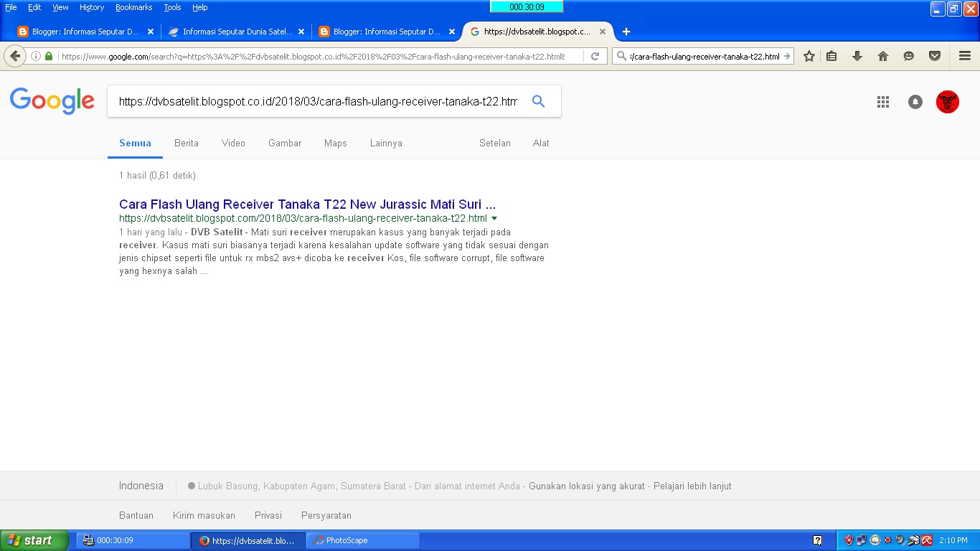Open the Persyaratan footer link
This screenshot has height=551, width=980.
click(x=326, y=515)
